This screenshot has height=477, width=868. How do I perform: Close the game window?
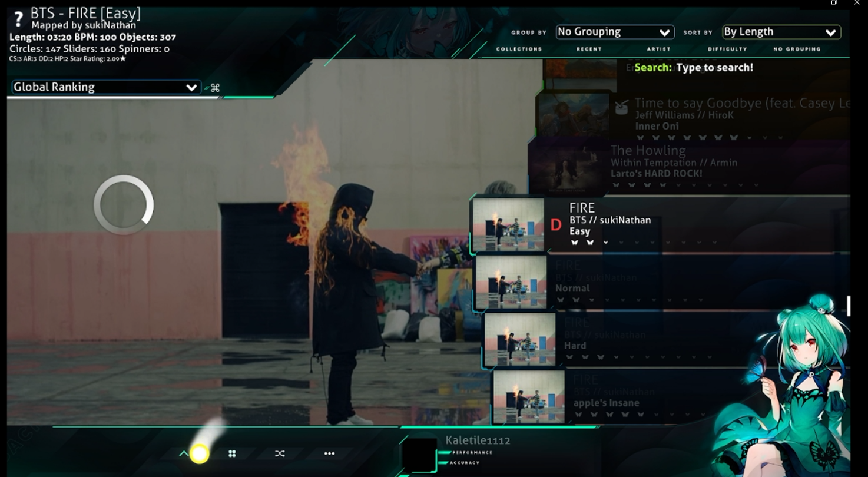[x=857, y=3]
